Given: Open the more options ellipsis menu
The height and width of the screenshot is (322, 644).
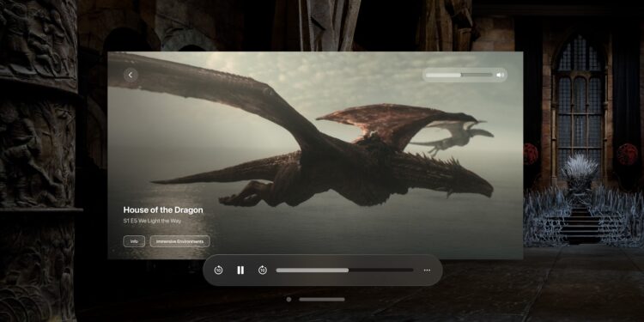Looking at the screenshot, I should 427,270.
